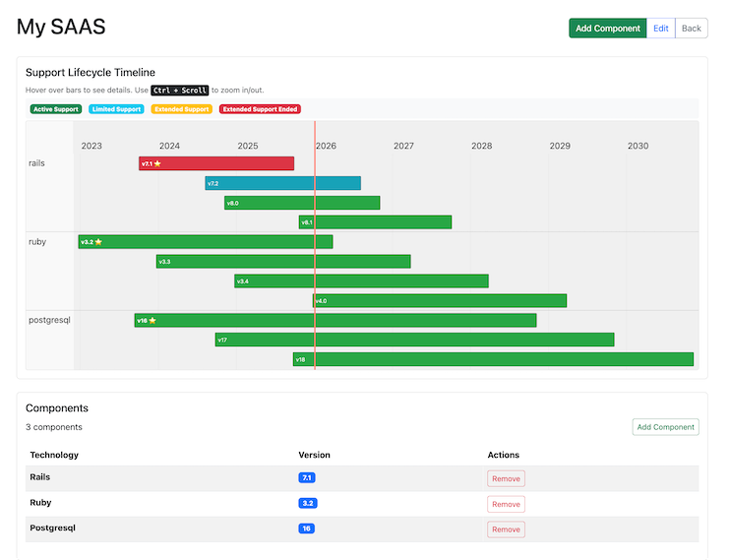Select the ruby v4.0 timeline bar
This screenshot has height=560, width=730.
tap(440, 300)
